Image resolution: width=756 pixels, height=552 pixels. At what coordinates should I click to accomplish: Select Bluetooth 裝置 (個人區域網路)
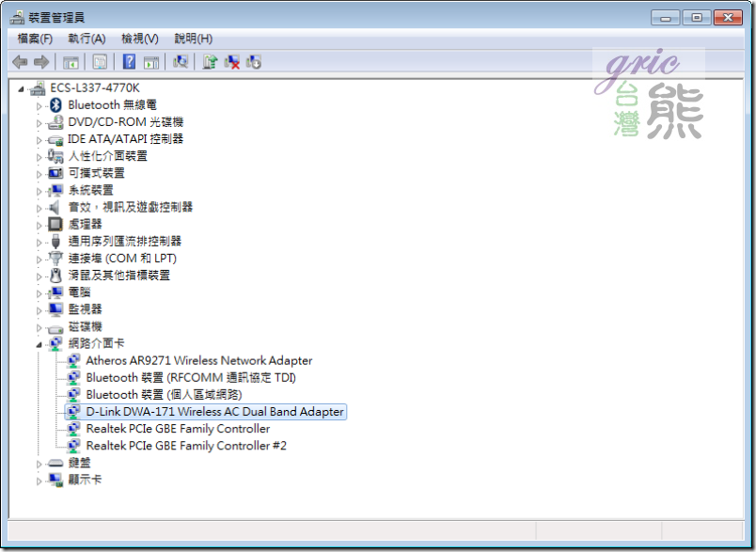coord(164,395)
